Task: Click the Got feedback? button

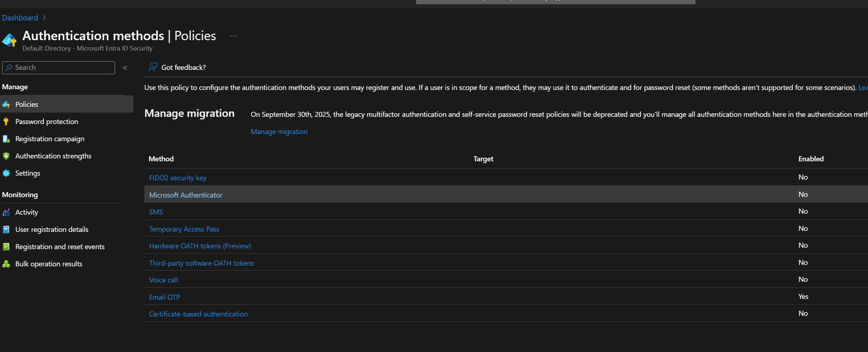Action: 177,67
